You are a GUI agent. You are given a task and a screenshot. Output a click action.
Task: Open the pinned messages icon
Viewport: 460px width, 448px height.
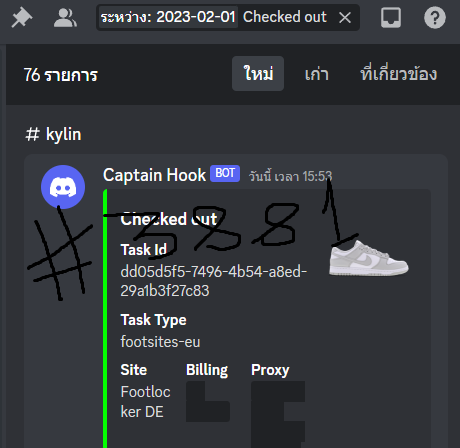click(22, 17)
